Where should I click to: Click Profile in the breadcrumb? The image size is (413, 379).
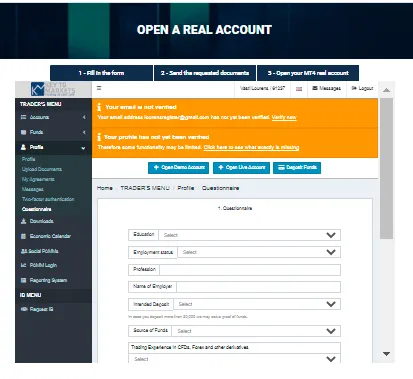click(x=186, y=188)
